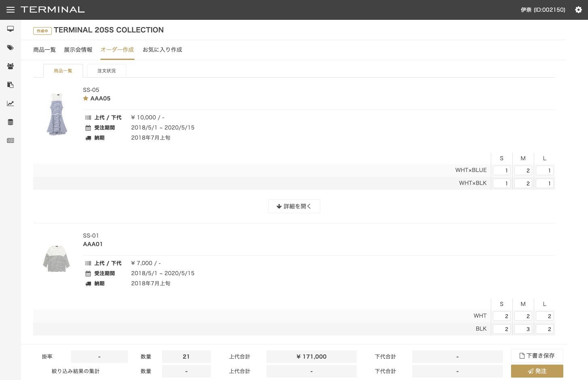Go to お気に入り作成 tab
The height and width of the screenshot is (380, 588).
(x=162, y=50)
